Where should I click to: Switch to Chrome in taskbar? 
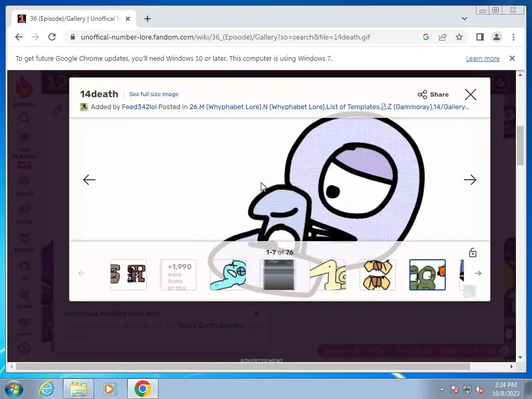142,389
